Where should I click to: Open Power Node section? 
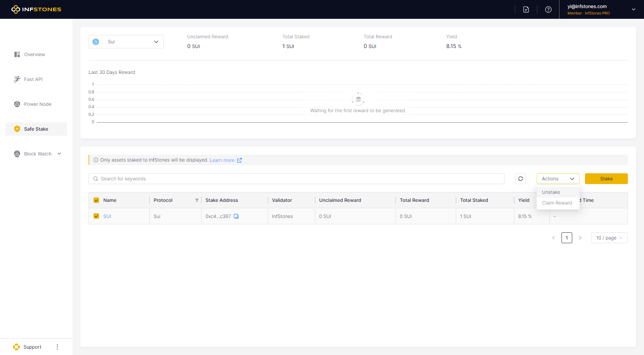38,104
